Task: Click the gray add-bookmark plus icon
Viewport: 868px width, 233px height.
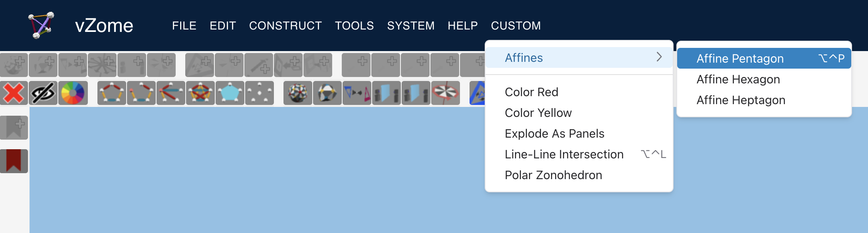Action: click(14, 128)
